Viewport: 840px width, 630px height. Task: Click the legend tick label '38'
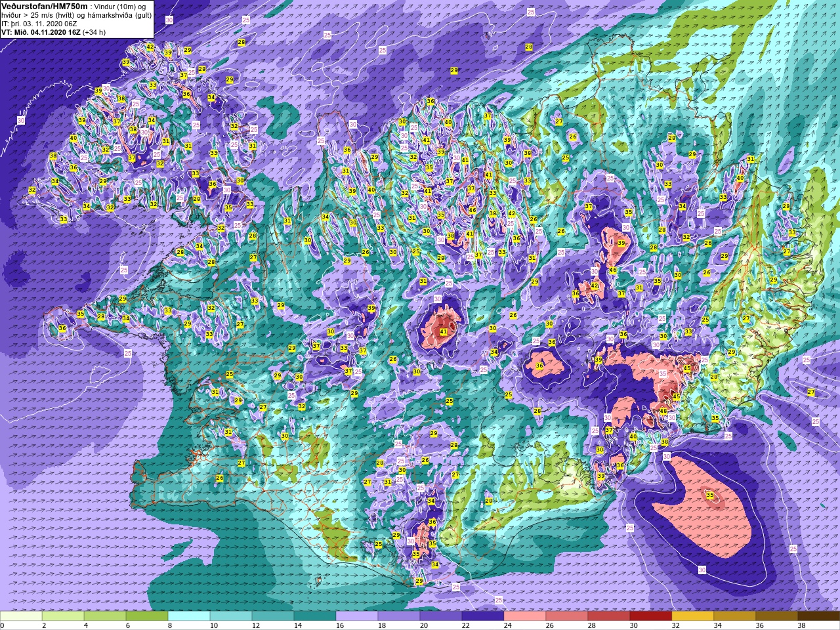pos(801,625)
